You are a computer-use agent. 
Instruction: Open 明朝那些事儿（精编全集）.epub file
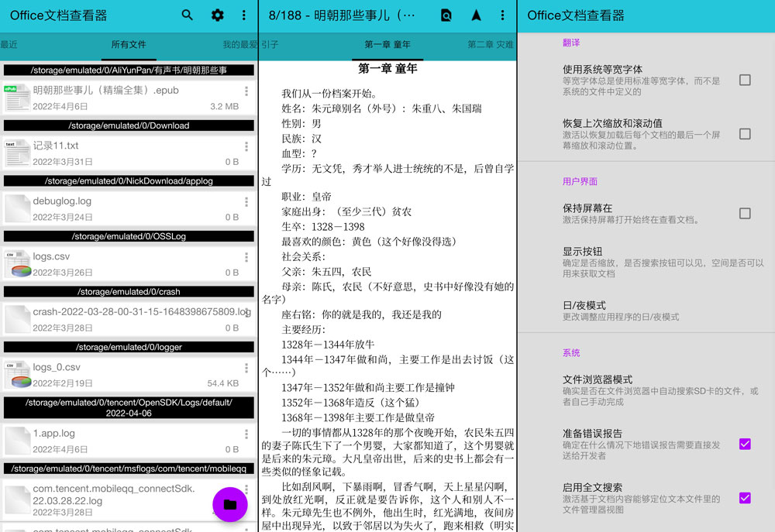point(129,98)
